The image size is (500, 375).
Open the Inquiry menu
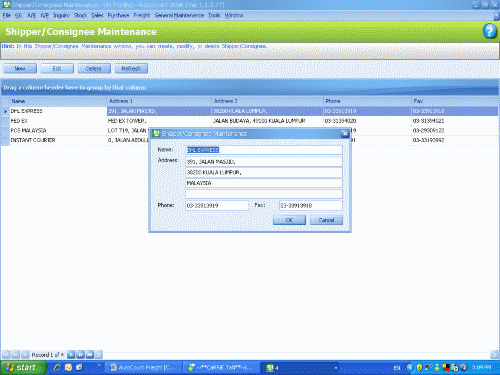coord(61,15)
